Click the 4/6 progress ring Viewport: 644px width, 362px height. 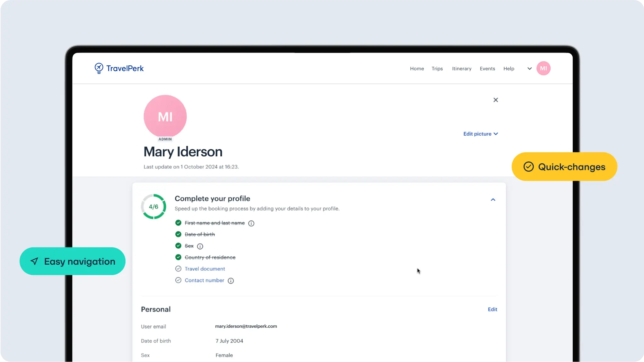pyautogui.click(x=154, y=206)
